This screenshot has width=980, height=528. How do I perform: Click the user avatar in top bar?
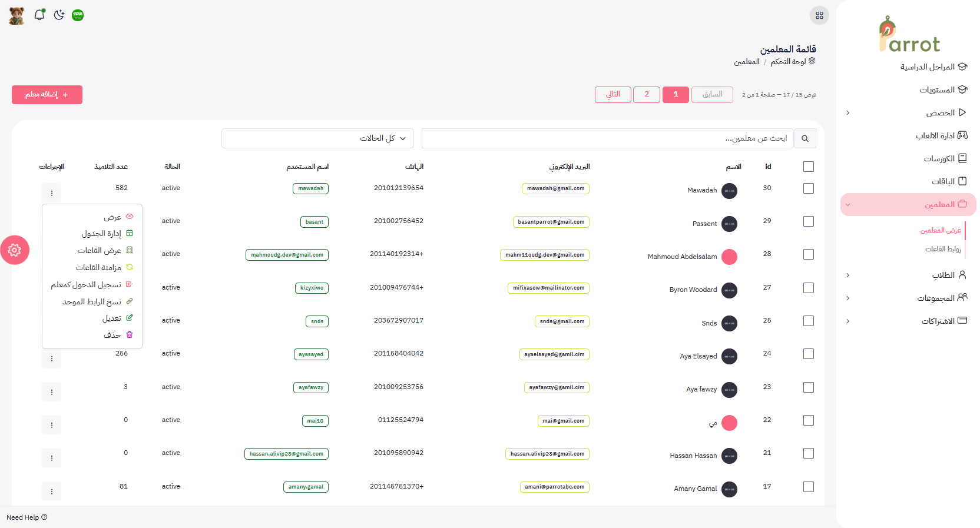(16, 15)
